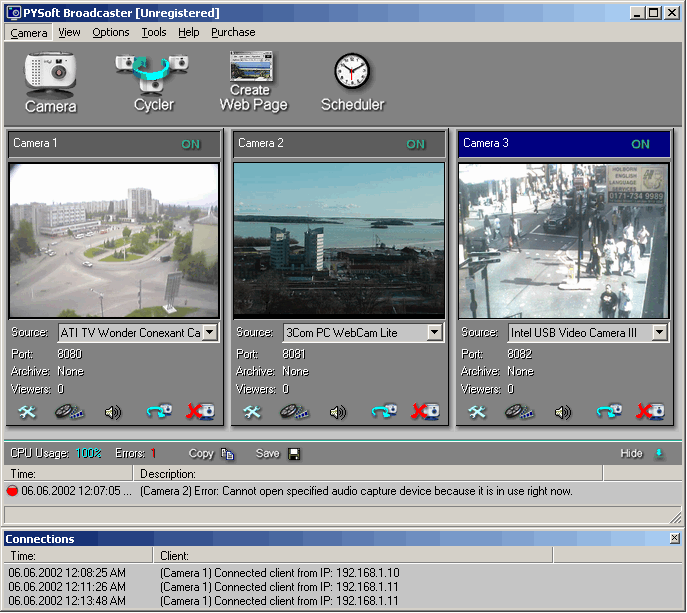Click the Camera 2 blue arrow camera icon
This screenshot has height=613, width=687.
(384, 411)
